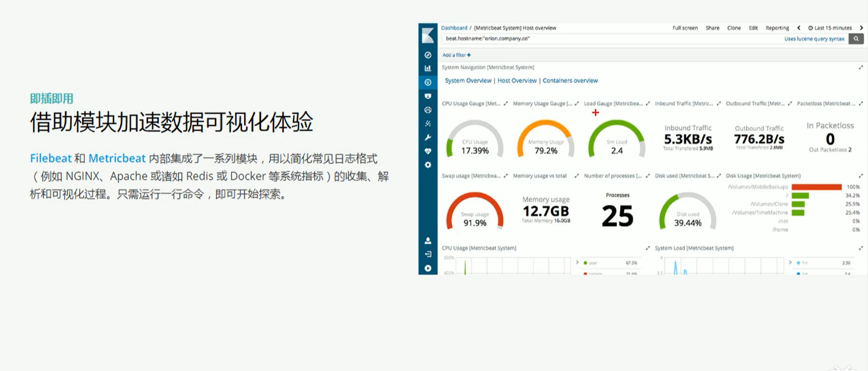Step time range forward with right arrow

point(861,28)
